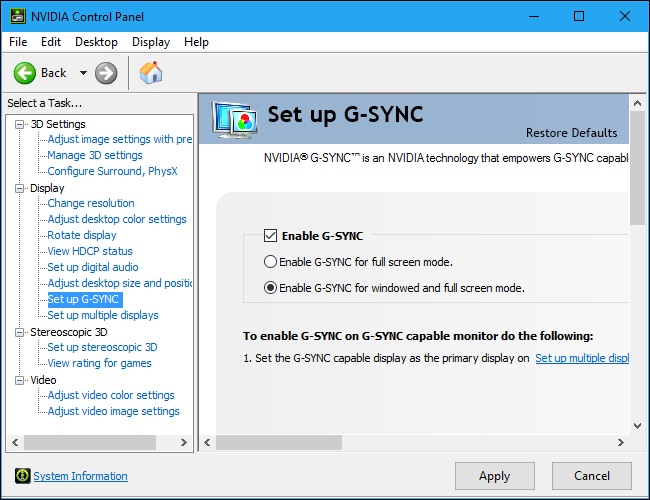
Task: Open the Help menu
Action: click(196, 42)
